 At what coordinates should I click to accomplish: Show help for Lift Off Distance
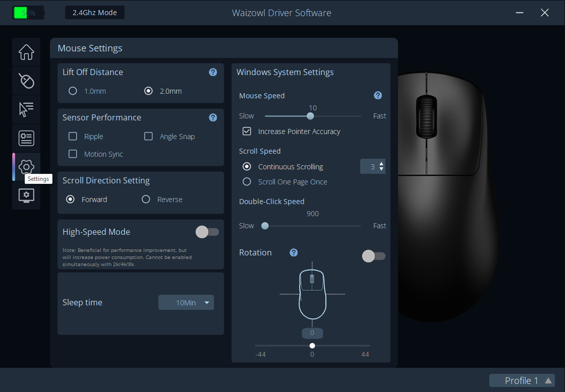pyautogui.click(x=213, y=72)
